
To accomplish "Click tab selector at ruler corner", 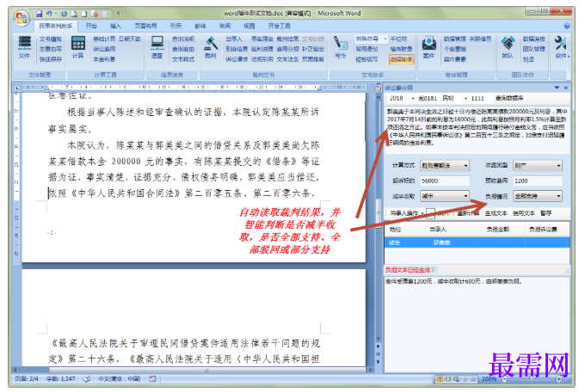I will [x=17, y=88].
